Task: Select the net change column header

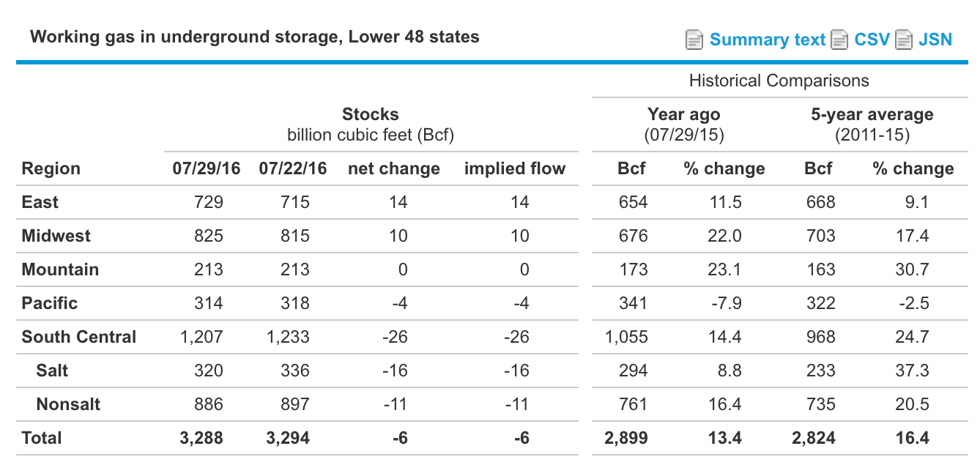Action: point(393,168)
